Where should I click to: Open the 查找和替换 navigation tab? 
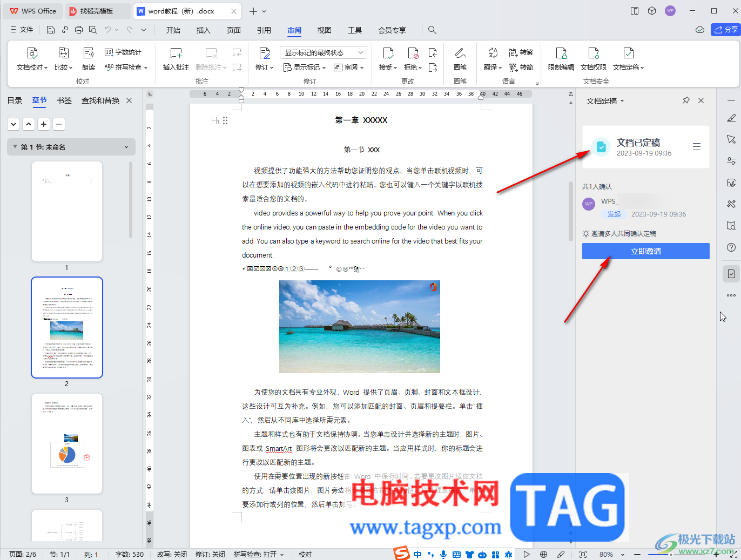[100, 100]
